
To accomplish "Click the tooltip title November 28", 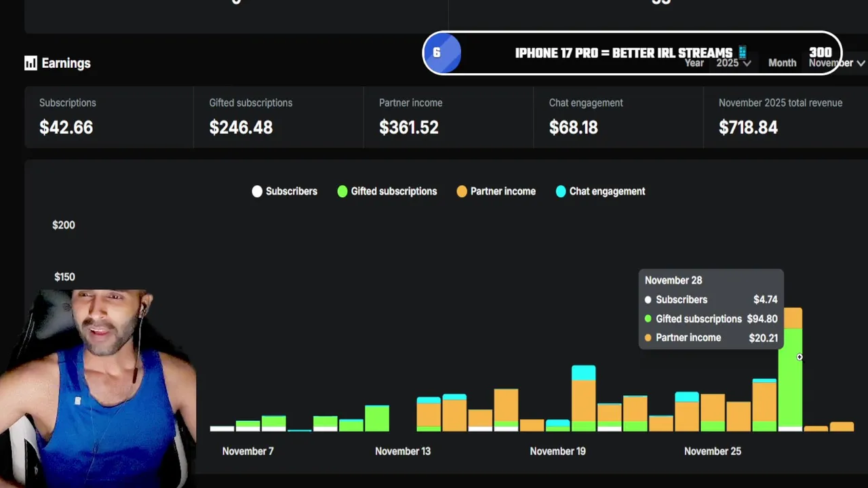I will (x=673, y=280).
